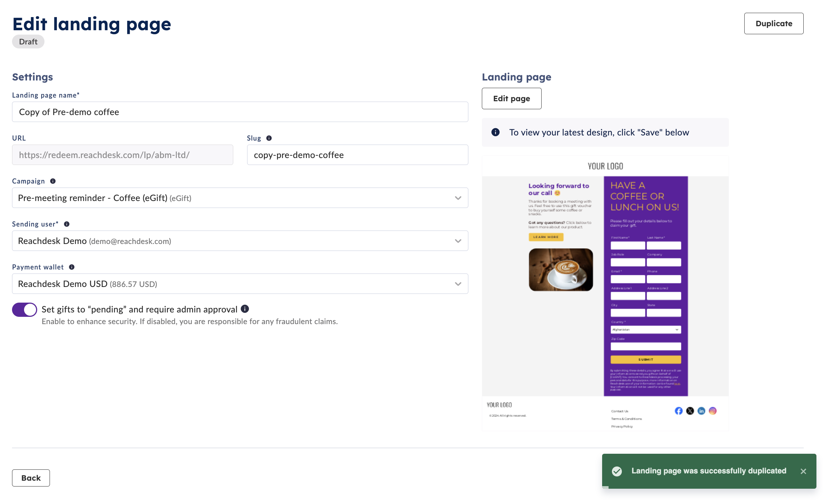Image resolution: width=823 pixels, height=504 pixels.
Task: Click the info icon beside Save notice
Action: click(x=495, y=132)
